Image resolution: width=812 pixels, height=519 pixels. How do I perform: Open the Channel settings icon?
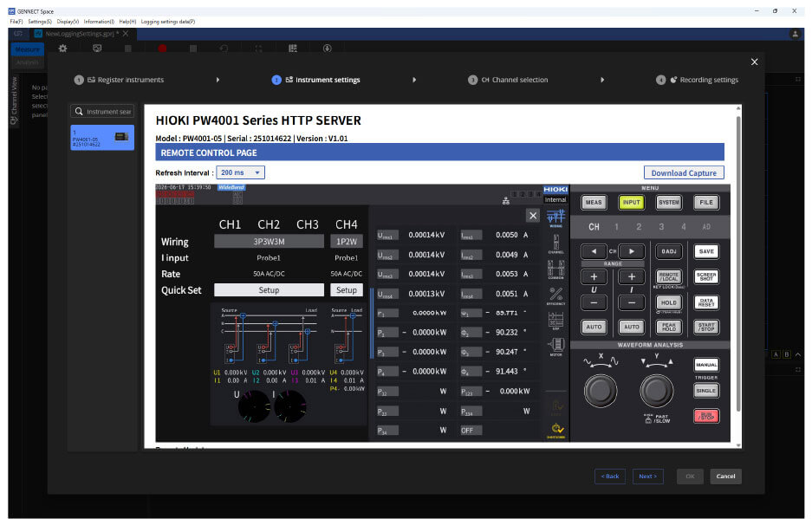[x=555, y=243]
